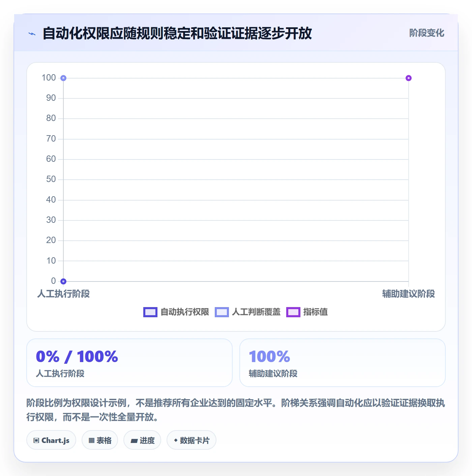Click the 辅助建议阶段 x-axis label
The width and height of the screenshot is (472, 476).
[x=409, y=294]
